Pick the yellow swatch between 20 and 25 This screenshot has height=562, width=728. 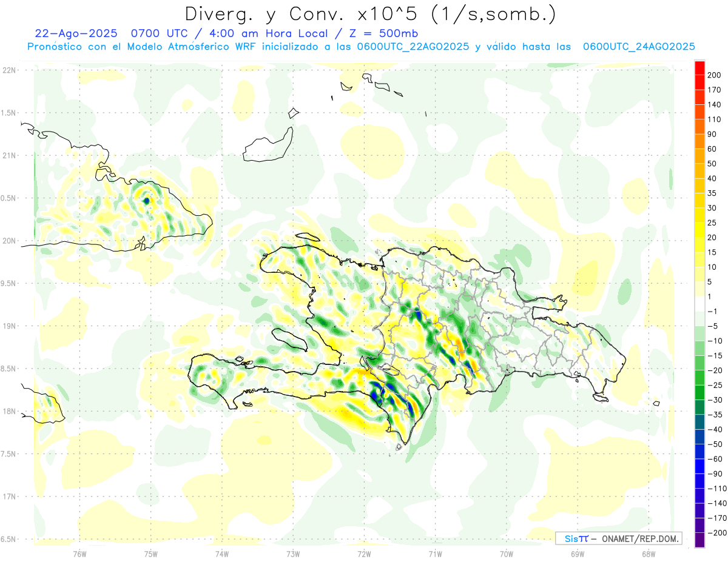699,230
